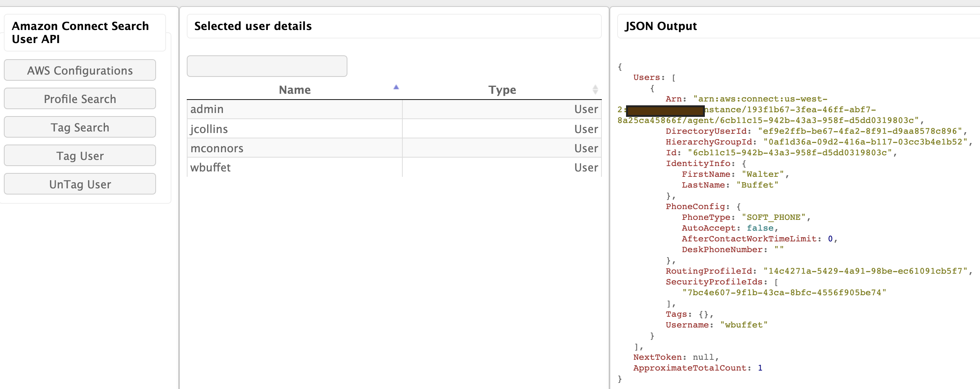The height and width of the screenshot is (389, 980).
Task: Click the Amazon Connect Search User API title
Action: pyautogui.click(x=80, y=33)
